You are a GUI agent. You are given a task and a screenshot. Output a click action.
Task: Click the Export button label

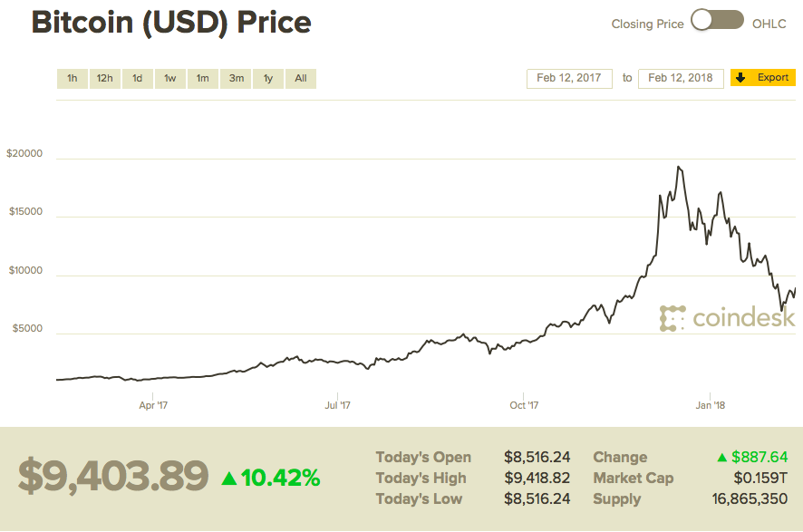click(x=772, y=78)
